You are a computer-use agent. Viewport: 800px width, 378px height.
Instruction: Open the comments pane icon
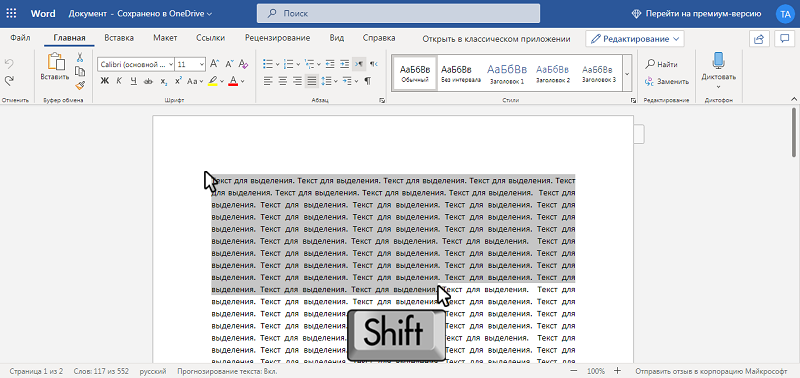[x=783, y=39]
